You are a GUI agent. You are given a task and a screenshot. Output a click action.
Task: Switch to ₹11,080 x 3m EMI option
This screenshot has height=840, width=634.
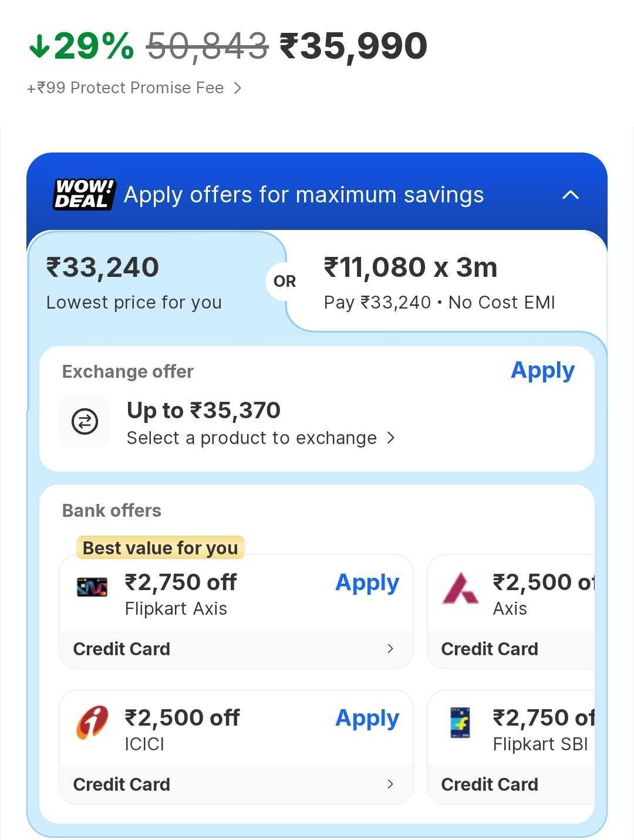439,283
